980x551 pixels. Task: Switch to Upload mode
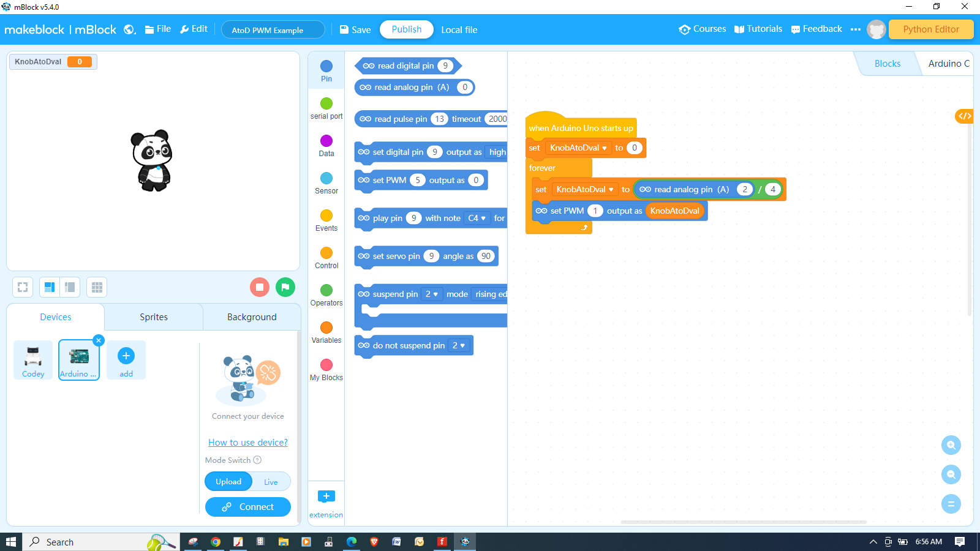228,482
